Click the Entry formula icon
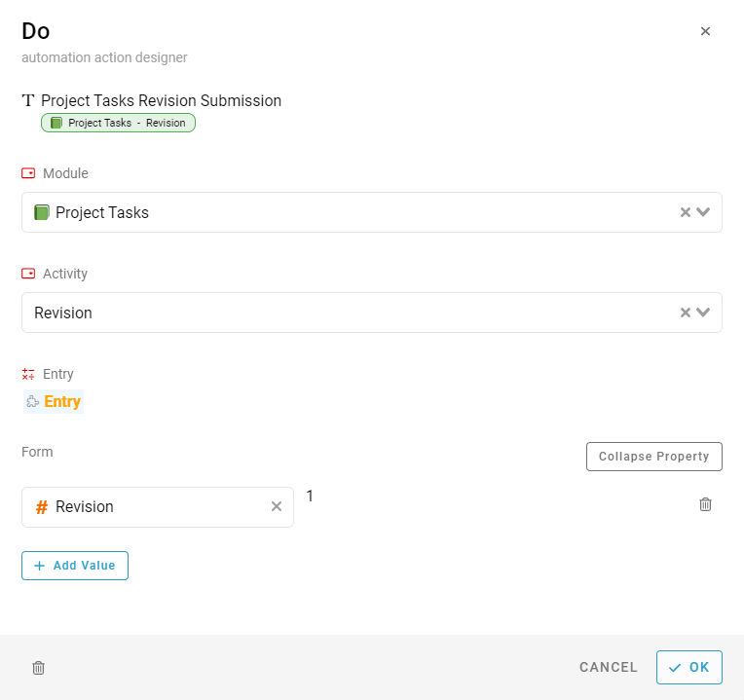Screen dimensions: 744x700 pos(28,374)
